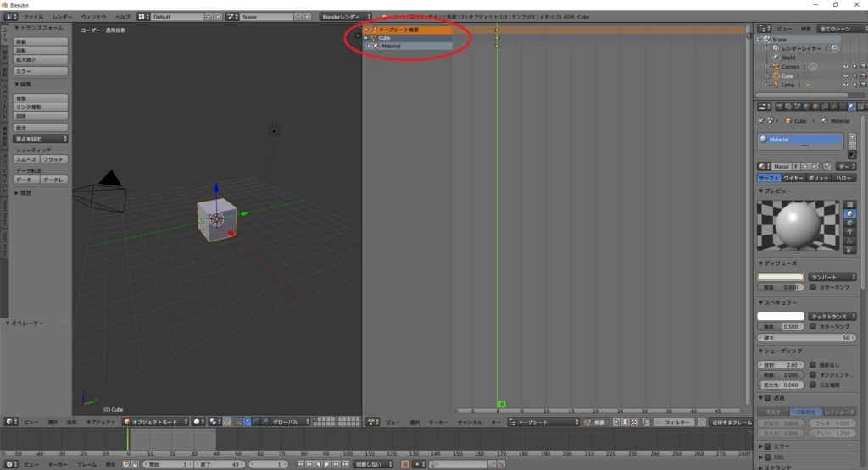
Task: Open the Constraints chain-link tab in Properties
Action: coord(825,107)
